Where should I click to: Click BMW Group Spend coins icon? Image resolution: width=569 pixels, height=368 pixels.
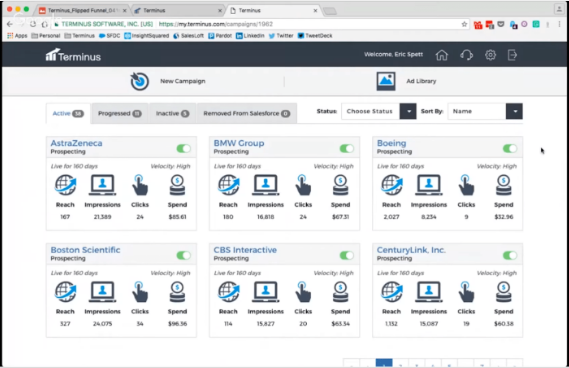[x=340, y=185]
